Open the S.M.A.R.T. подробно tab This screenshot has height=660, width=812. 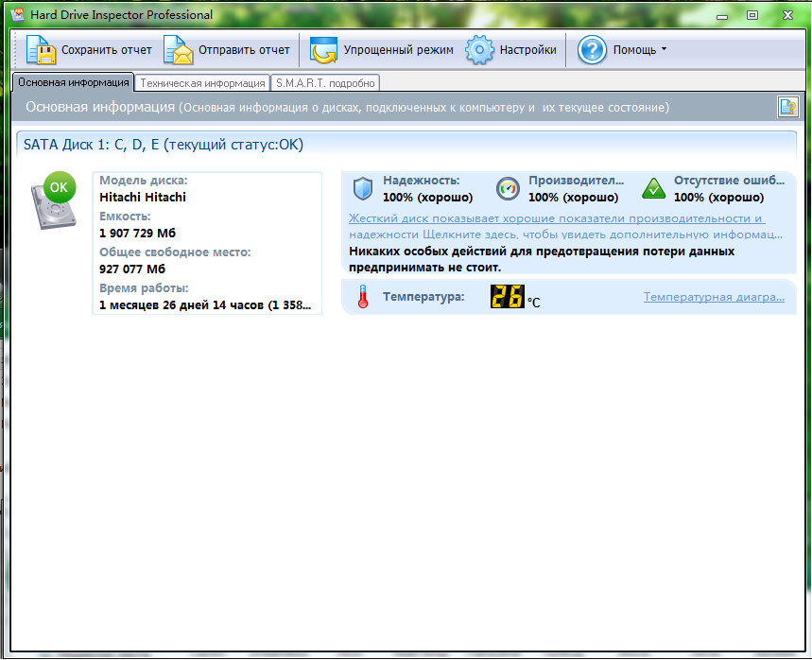coord(325,83)
